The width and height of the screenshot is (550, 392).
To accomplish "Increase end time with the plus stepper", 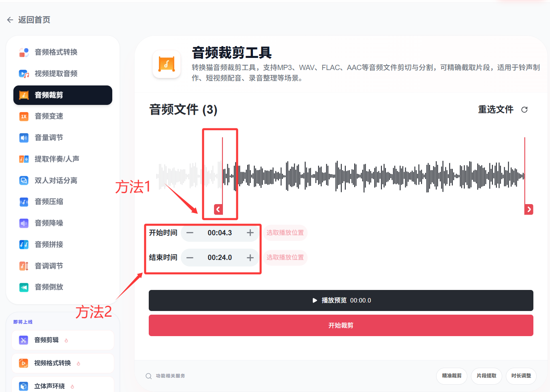I will [x=250, y=258].
